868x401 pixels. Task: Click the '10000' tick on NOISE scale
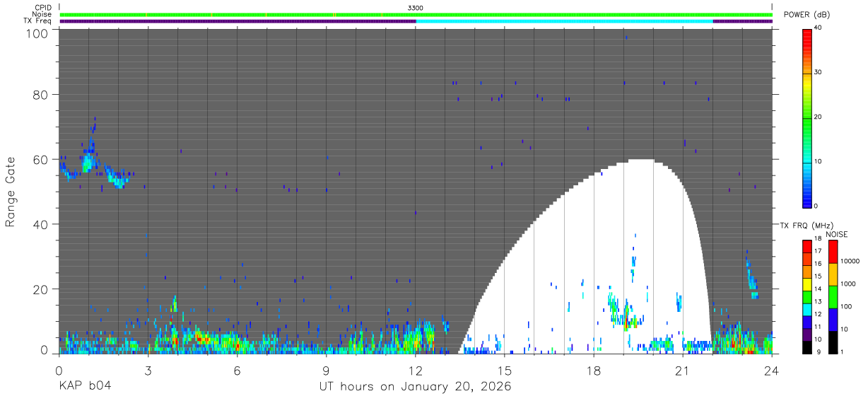pos(850,261)
